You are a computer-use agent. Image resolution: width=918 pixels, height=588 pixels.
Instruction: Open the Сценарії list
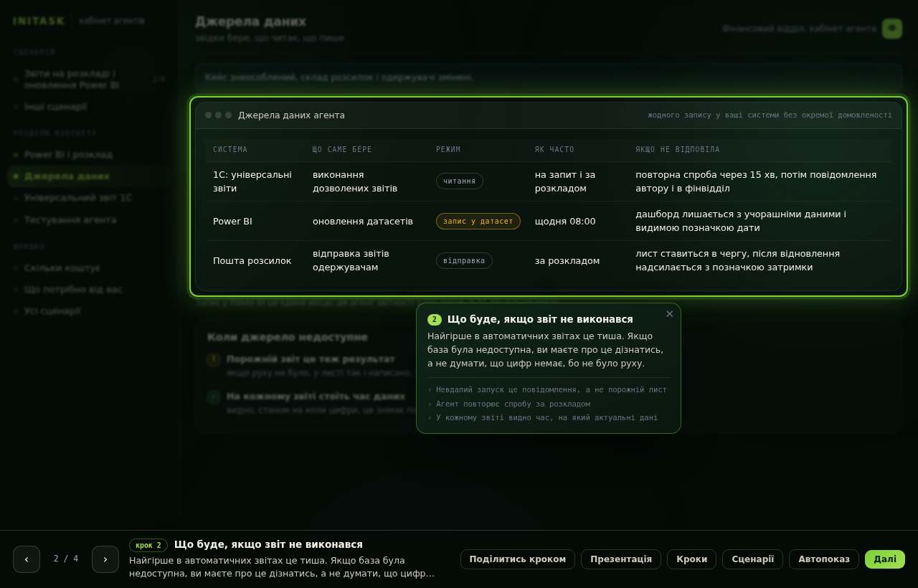pyautogui.click(x=753, y=559)
